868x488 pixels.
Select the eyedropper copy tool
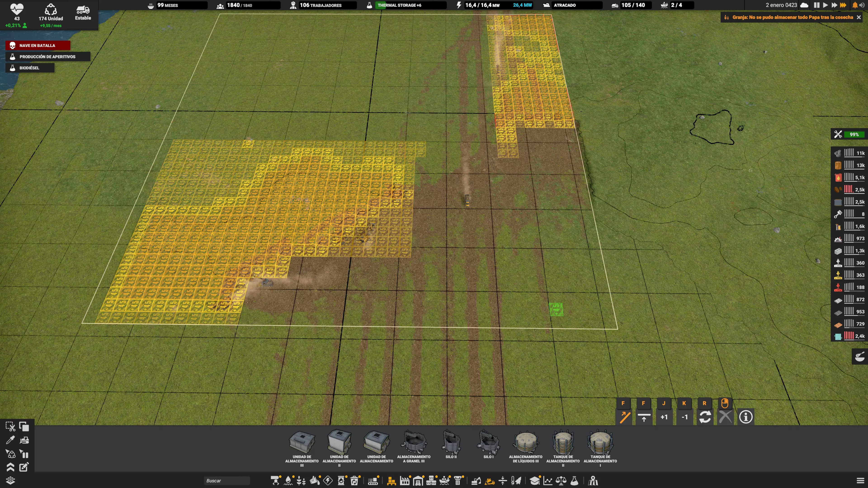[x=10, y=440]
